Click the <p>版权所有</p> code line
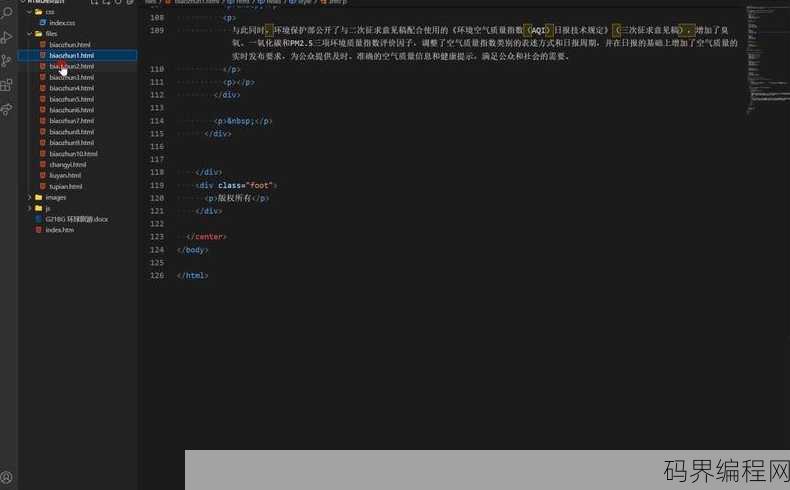Screen dimensions: 790x490 point(237,198)
